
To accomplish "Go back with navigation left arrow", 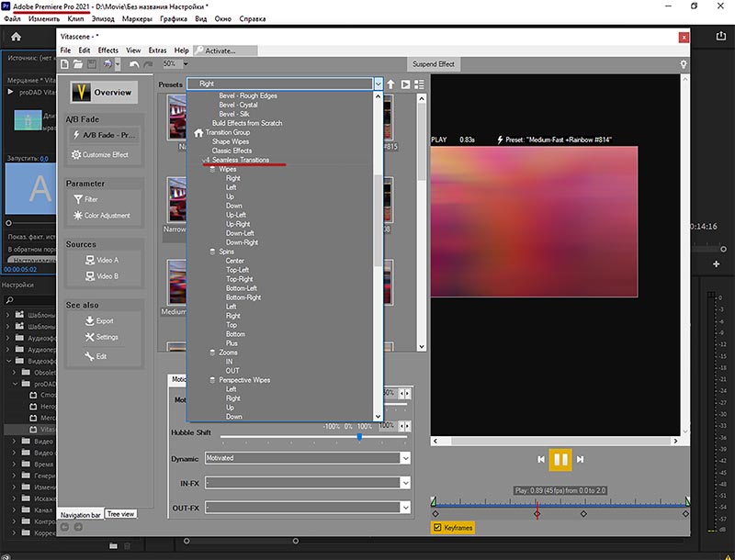I will [64, 527].
